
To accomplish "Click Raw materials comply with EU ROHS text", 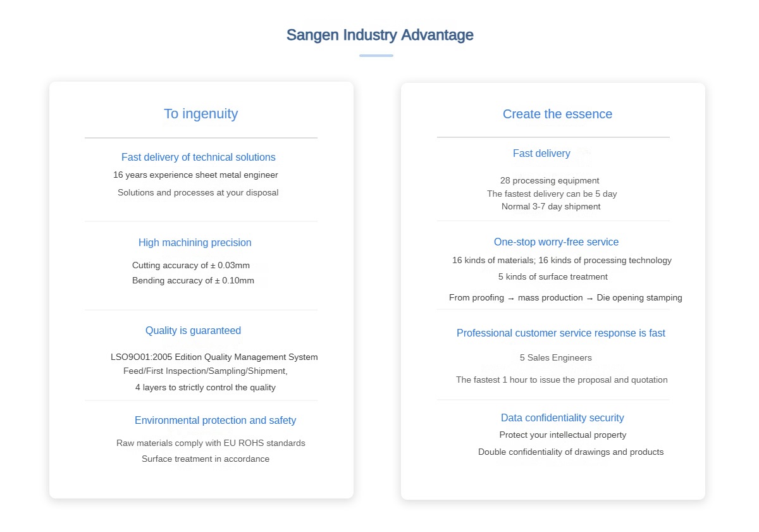I will [211, 443].
